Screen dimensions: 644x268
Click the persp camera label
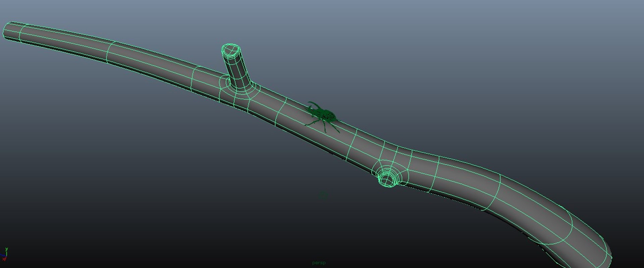tap(319, 263)
